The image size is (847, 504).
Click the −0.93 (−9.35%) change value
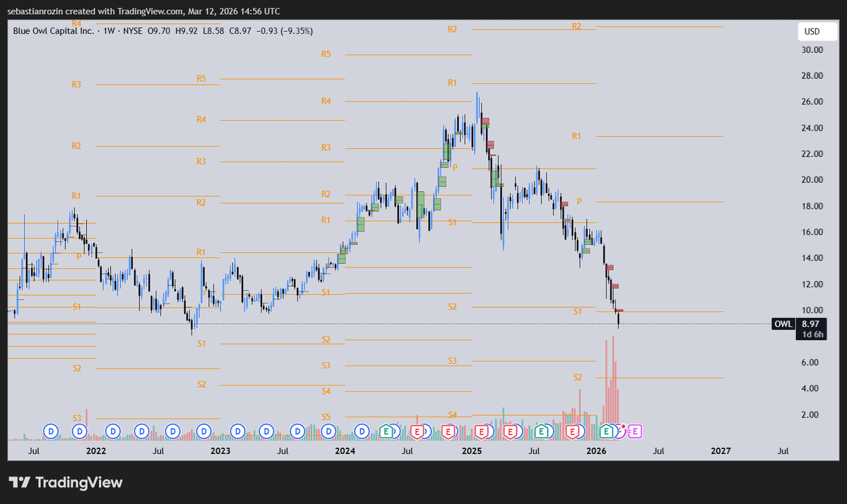[x=284, y=31]
